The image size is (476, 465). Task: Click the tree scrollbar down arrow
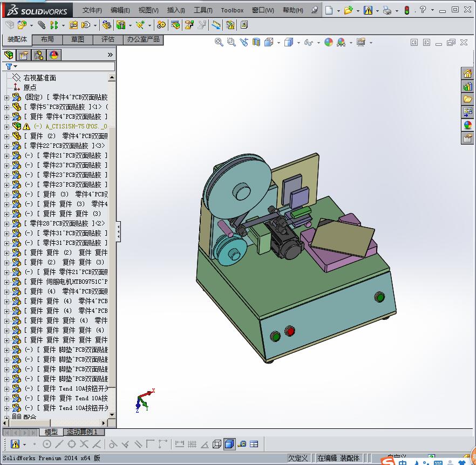click(x=112, y=414)
